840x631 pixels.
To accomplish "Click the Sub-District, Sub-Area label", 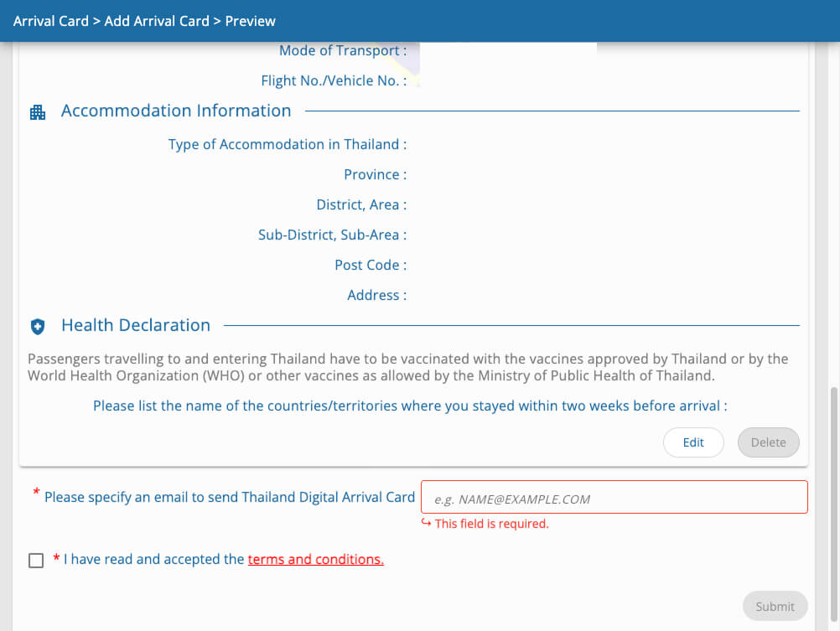I will click(x=332, y=235).
